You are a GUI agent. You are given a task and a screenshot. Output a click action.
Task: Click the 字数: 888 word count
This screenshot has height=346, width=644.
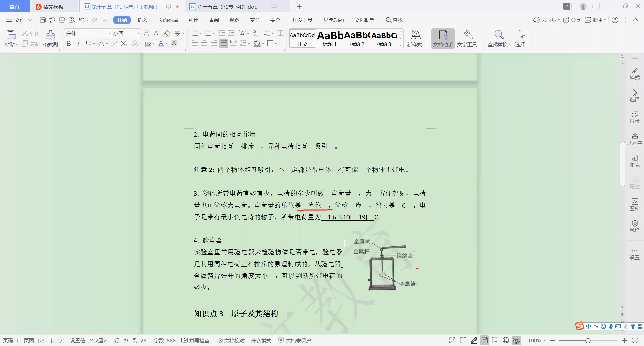click(x=165, y=340)
